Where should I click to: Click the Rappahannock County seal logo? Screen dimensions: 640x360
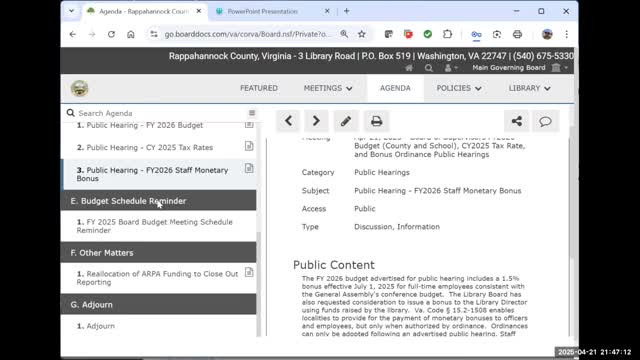coord(80,88)
